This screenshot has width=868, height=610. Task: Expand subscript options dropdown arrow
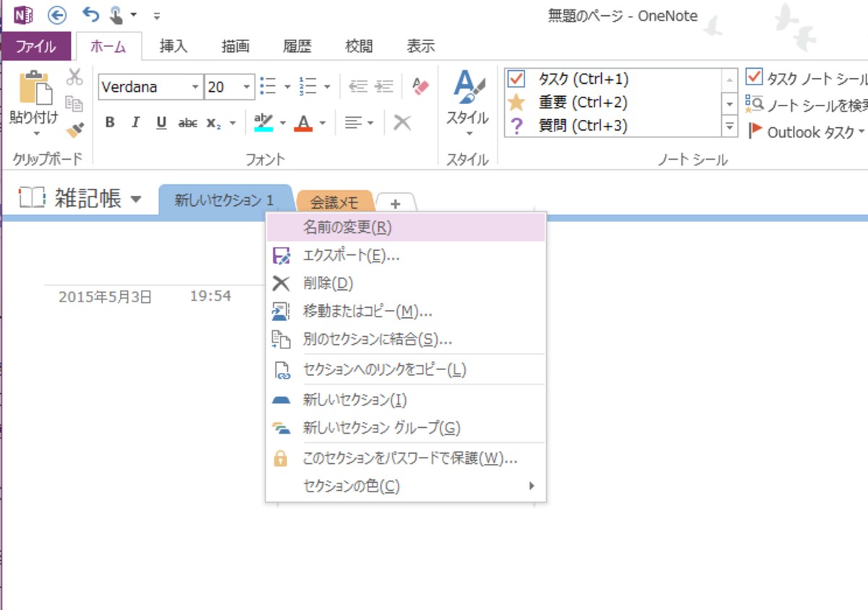click(x=232, y=124)
